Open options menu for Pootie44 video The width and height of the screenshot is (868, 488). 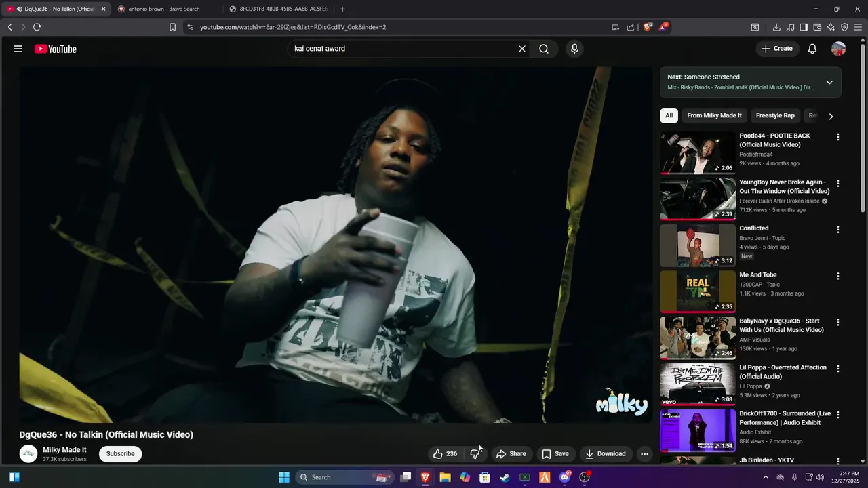point(838,137)
